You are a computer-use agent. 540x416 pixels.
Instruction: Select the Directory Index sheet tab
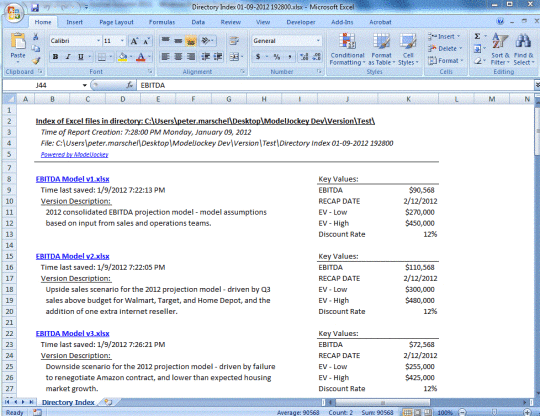click(x=68, y=402)
